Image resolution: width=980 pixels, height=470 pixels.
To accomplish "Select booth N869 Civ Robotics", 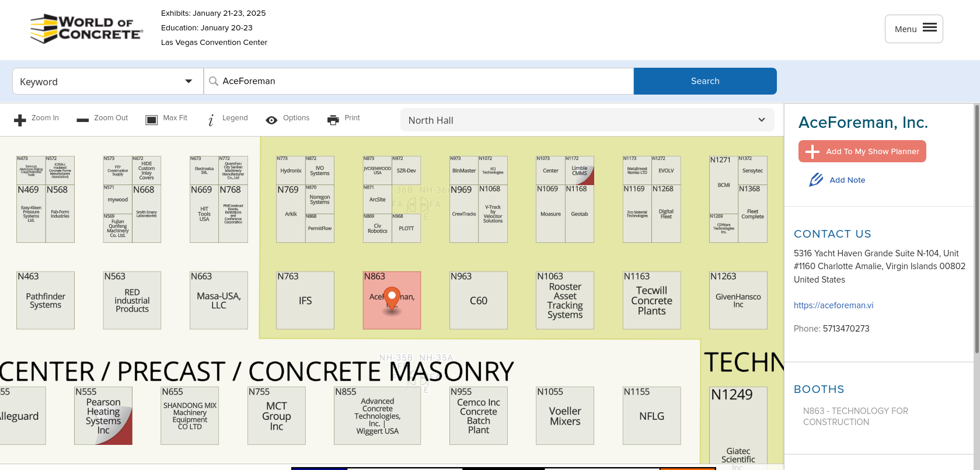I will coord(378,228).
